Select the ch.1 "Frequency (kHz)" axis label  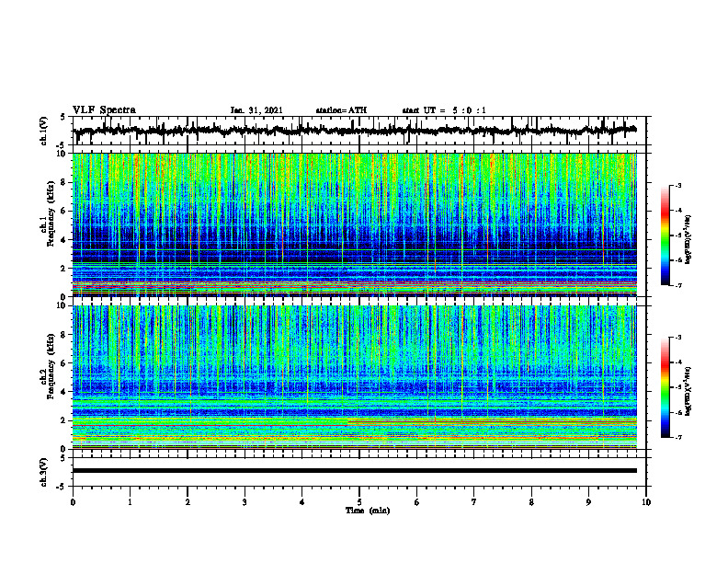(51, 213)
